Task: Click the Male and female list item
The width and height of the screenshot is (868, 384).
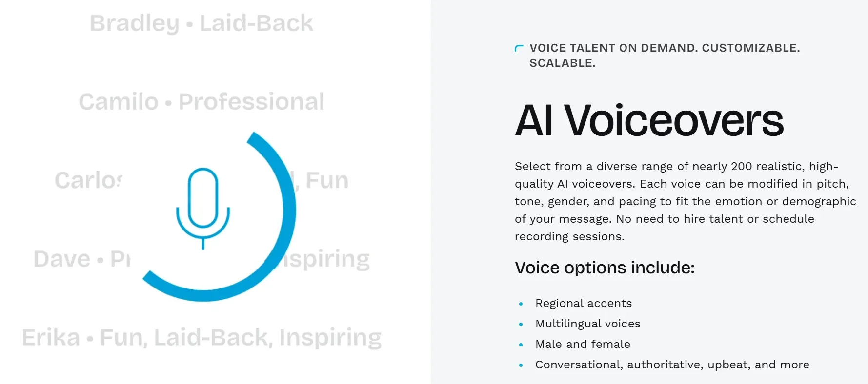Action: (x=583, y=344)
